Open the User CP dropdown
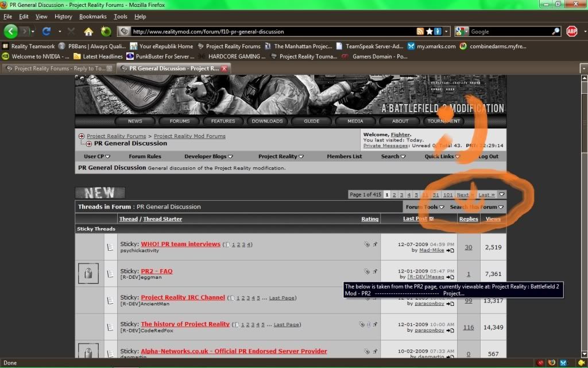The height and width of the screenshot is (368, 588). (96, 156)
